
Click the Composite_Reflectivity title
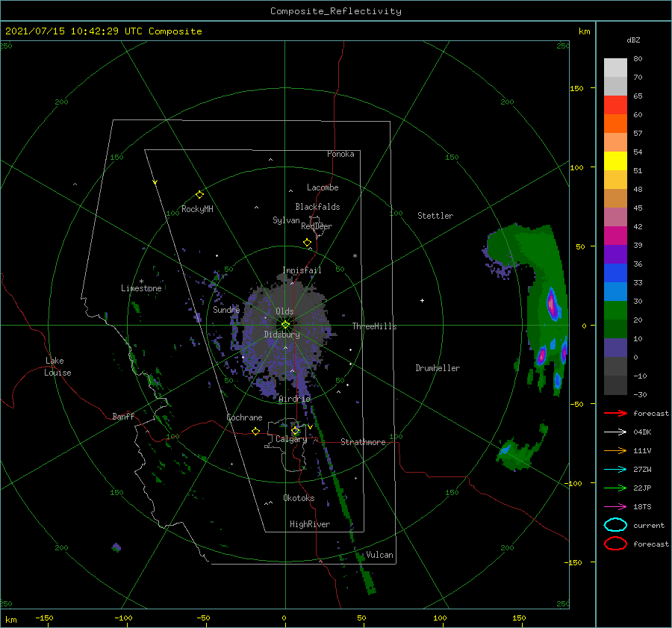pyautogui.click(x=336, y=11)
